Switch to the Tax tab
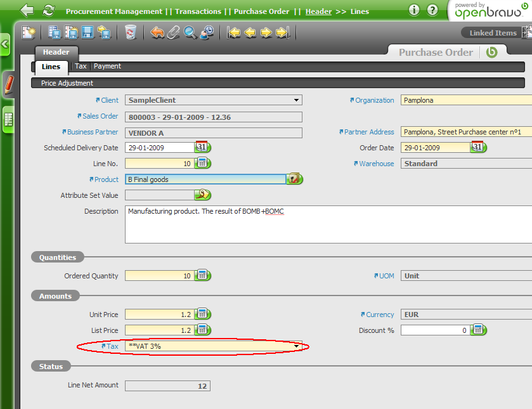Image resolution: width=532 pixels, height=409 pixels. click(x=81, y=66)
